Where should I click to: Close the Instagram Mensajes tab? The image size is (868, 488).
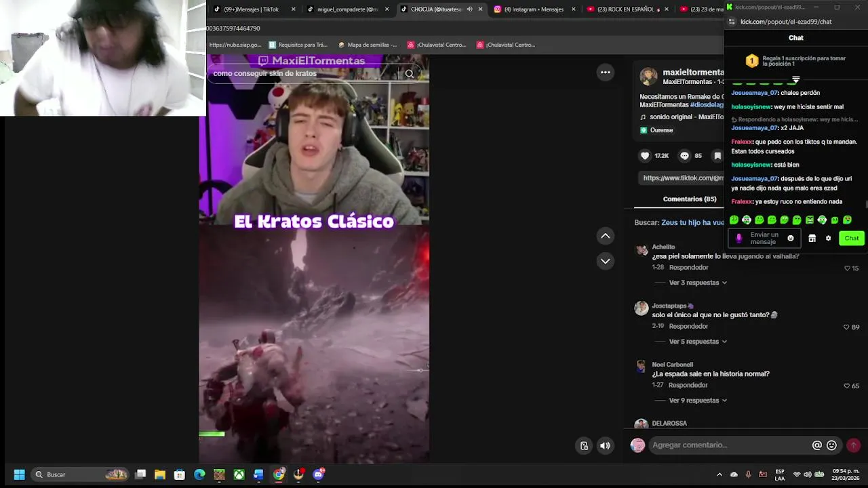coord(573,9)
